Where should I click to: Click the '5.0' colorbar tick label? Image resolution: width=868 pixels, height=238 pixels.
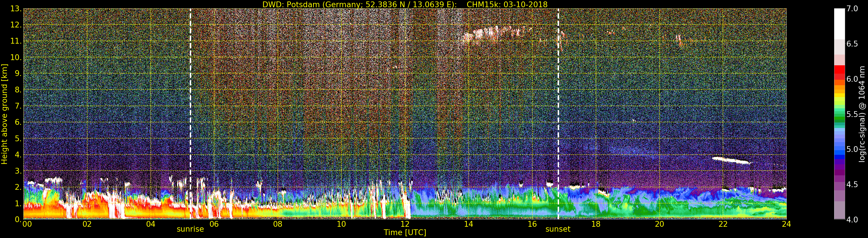click(852, 149)
